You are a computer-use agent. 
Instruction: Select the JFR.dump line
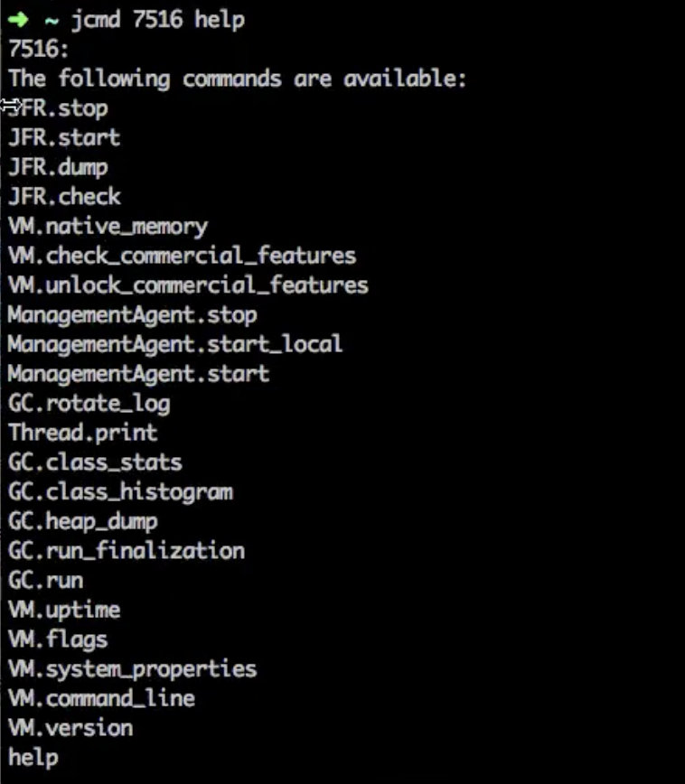pos(58,167)
